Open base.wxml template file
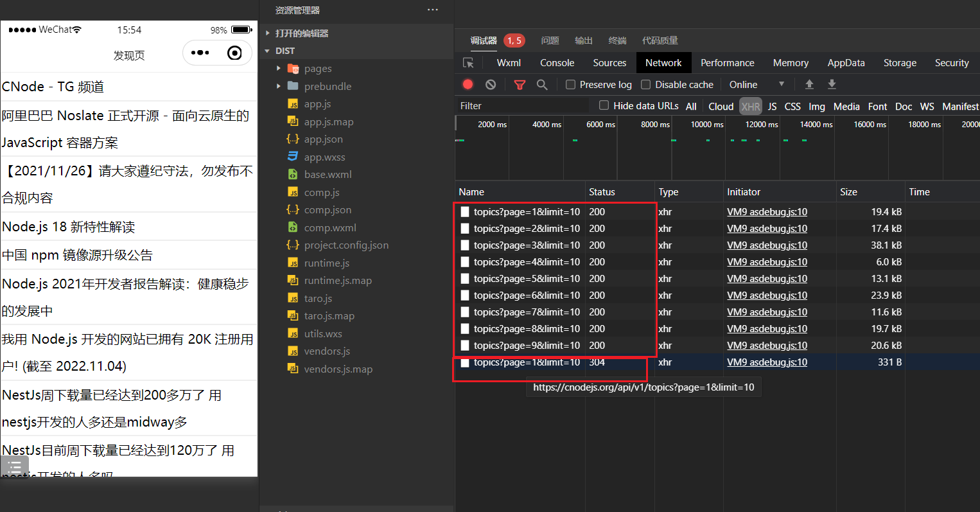 pos(328,175)
